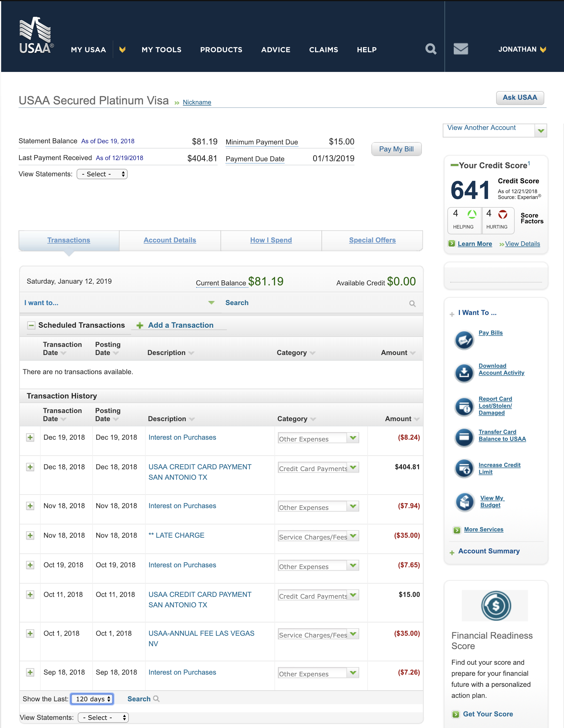Click the More Services arrow icon
The height and width of the screenshot is (728, 564).
[457, 530]
